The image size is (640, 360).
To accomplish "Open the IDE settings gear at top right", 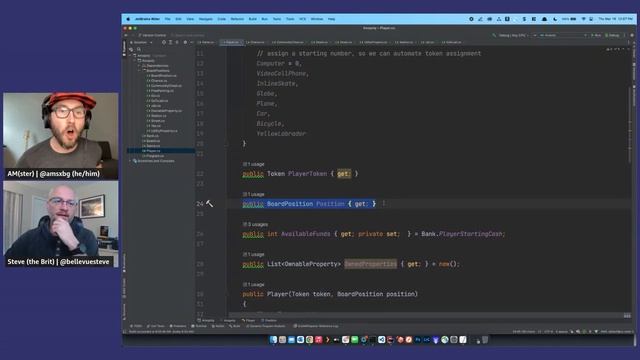I will click(x=632, y=35).
